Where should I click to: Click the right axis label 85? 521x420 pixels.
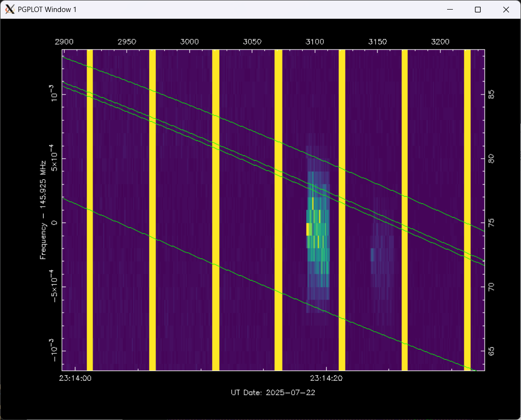[x=491, y=94]
